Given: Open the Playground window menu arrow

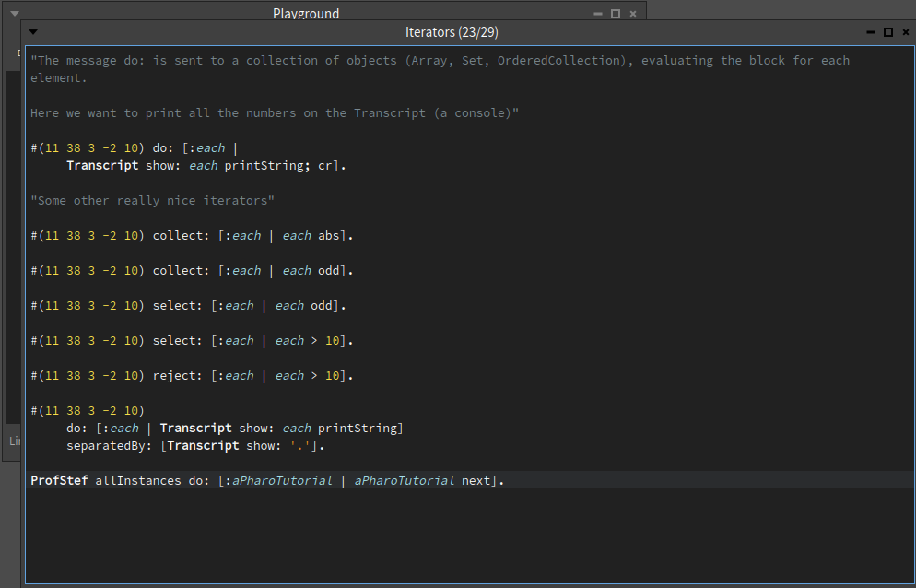Looking at the screenshot, I should (15, 14).
